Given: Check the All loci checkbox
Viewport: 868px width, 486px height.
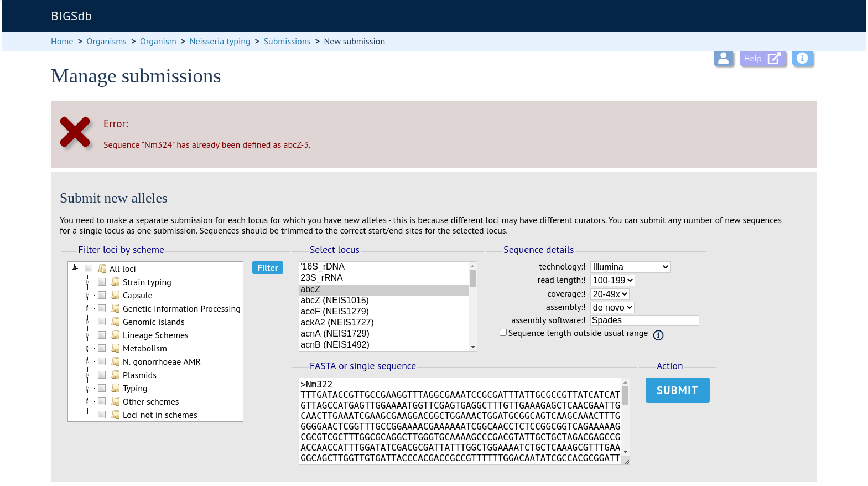Looking at the screenshot, I should tap(89, 268).
